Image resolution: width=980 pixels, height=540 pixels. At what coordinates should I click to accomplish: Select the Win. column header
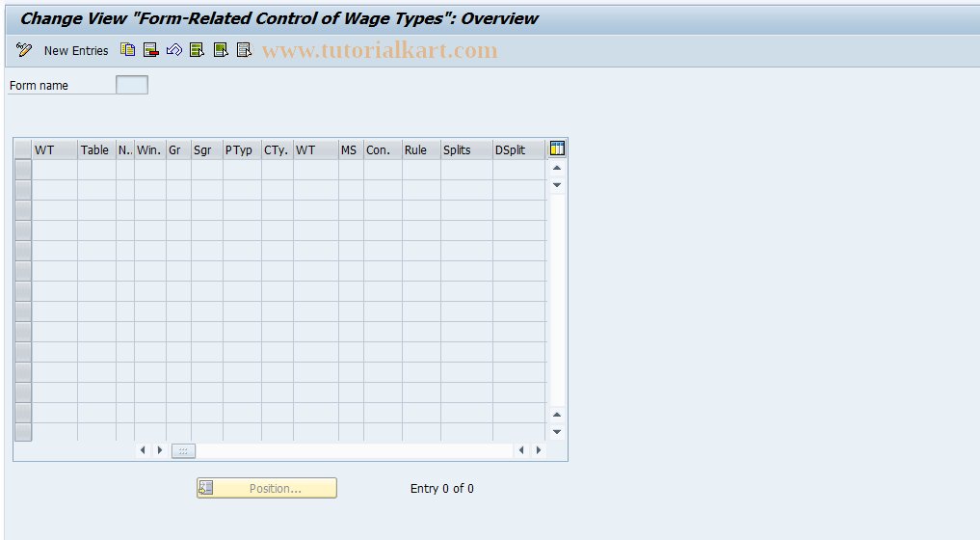click(x=150, y=150)
